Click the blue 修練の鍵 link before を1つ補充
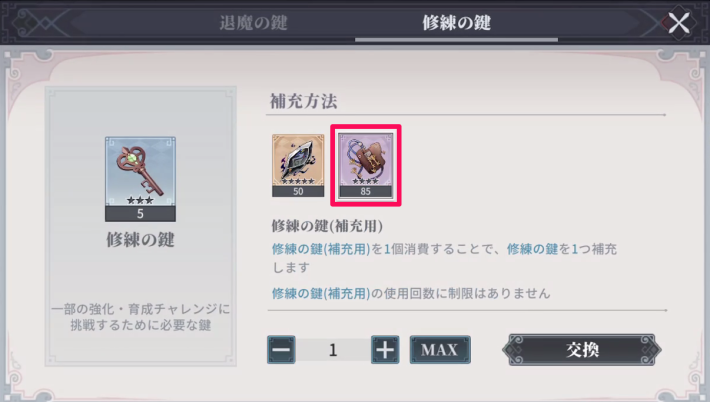 click(532, 249)
